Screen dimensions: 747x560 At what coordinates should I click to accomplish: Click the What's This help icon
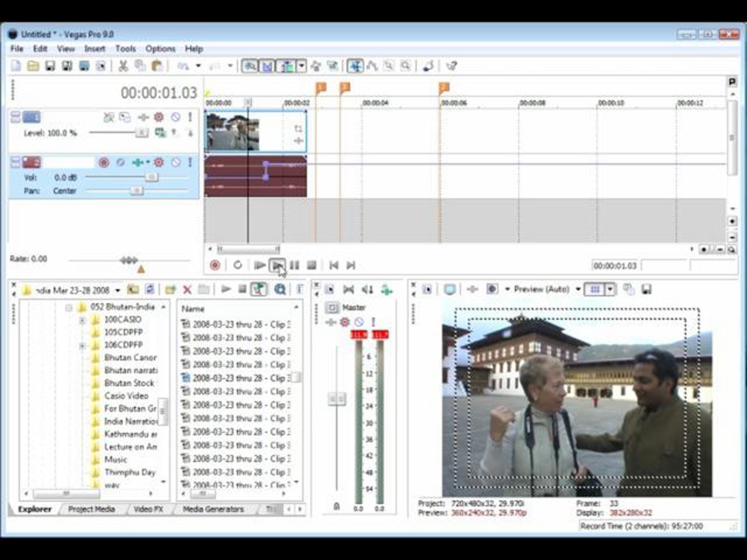pyautogui.click(x=452, y=65)
